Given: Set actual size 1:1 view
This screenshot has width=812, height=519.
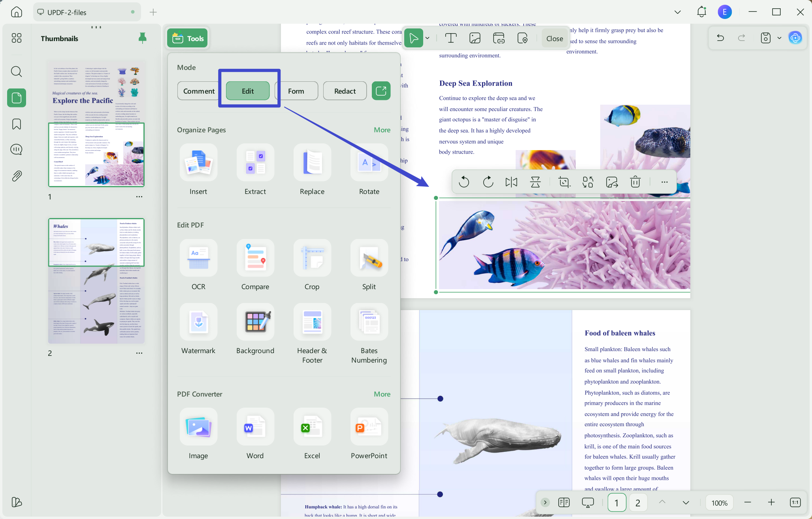Looking at the screenshot, I should [795, 502].
